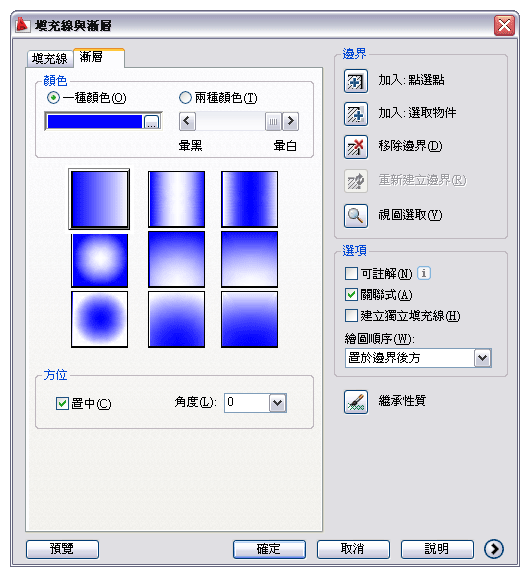
Task: Click the info icon beside 可註解
Action: (424, 273)
